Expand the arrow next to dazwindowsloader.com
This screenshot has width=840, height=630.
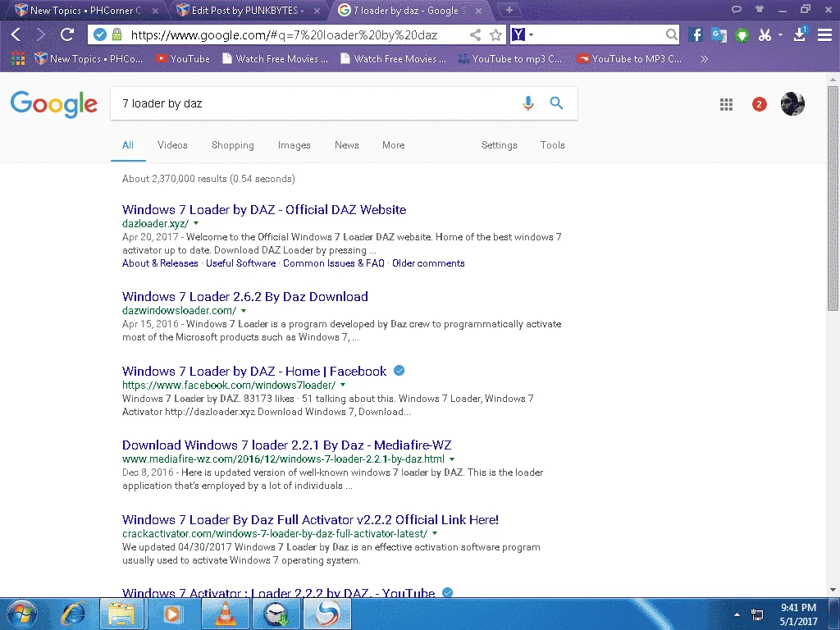click(x=244, y=311)
